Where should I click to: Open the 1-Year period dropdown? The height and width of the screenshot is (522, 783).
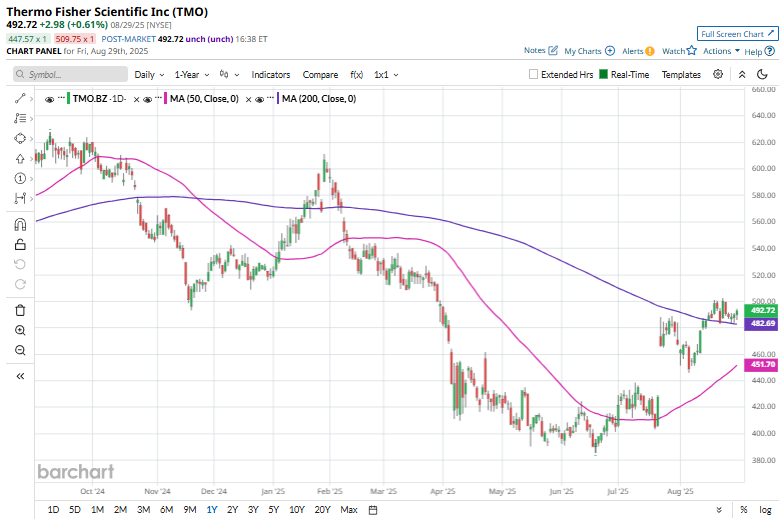(x=192, y=74)
